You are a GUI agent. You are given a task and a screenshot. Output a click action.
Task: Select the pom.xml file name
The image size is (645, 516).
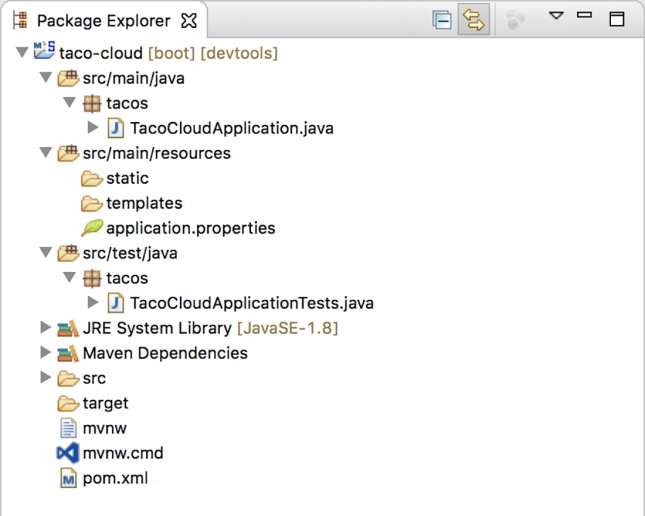[x=116, y=479]
